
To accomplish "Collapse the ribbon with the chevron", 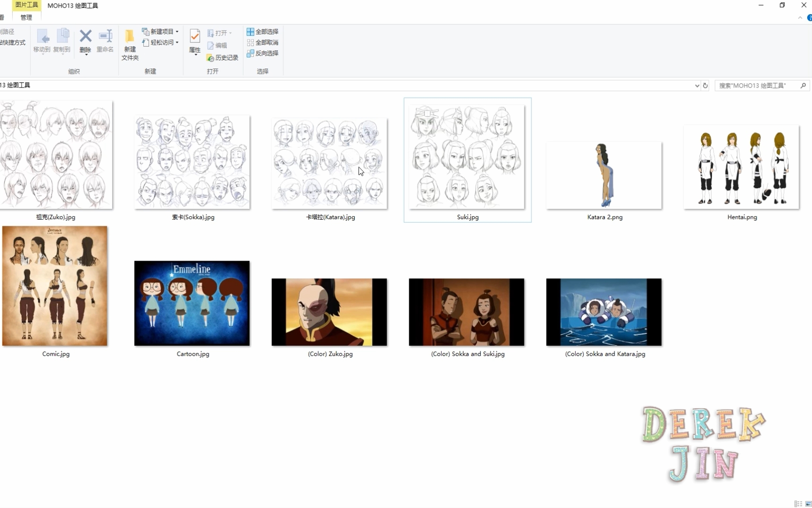I will point(800,18).
